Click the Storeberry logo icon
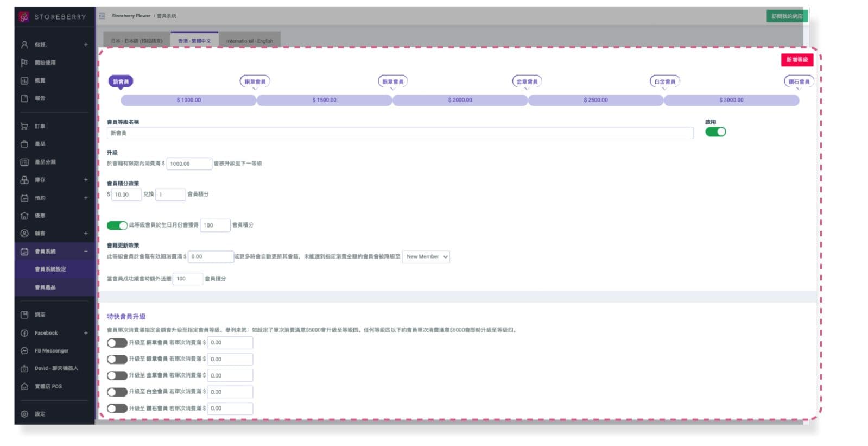The height and width of the screenshot is (446, 868). 24,17
